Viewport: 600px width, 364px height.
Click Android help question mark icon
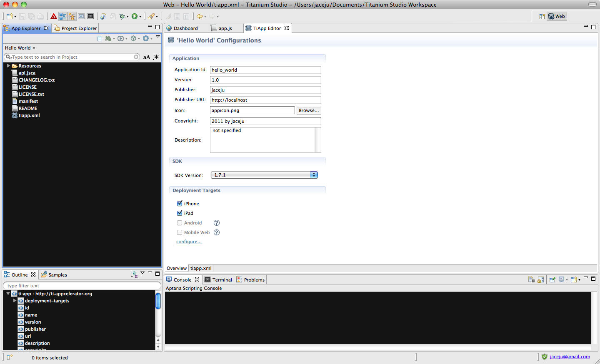[217, 223]
